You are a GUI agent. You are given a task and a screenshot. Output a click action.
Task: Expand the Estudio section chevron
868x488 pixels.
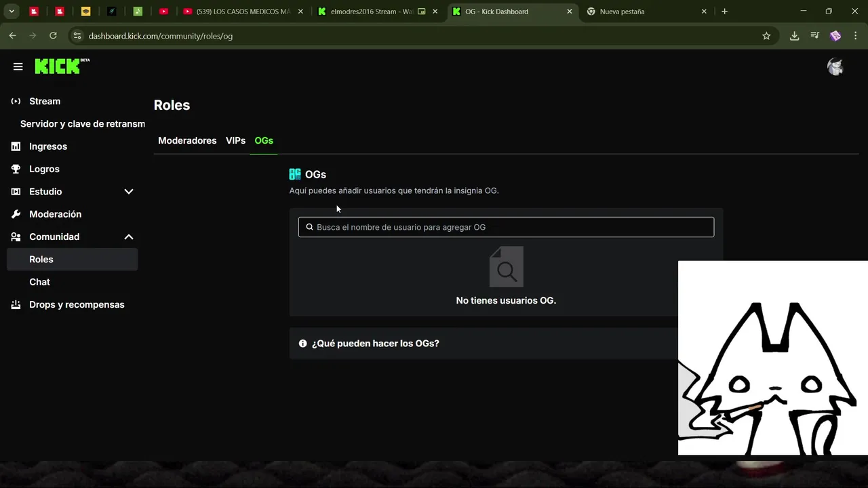(x=129, y=192)
